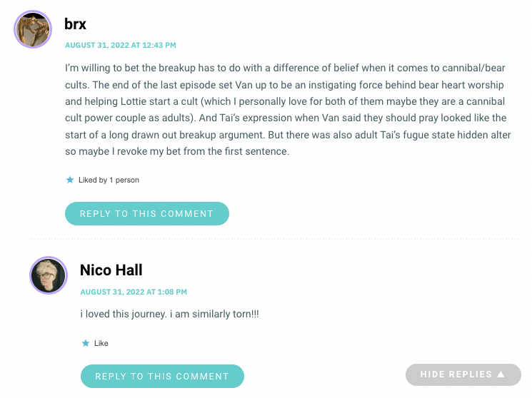Click the first line of brx's comment text
The height and width of the screenshot is (398, 532).
(285, 68)
